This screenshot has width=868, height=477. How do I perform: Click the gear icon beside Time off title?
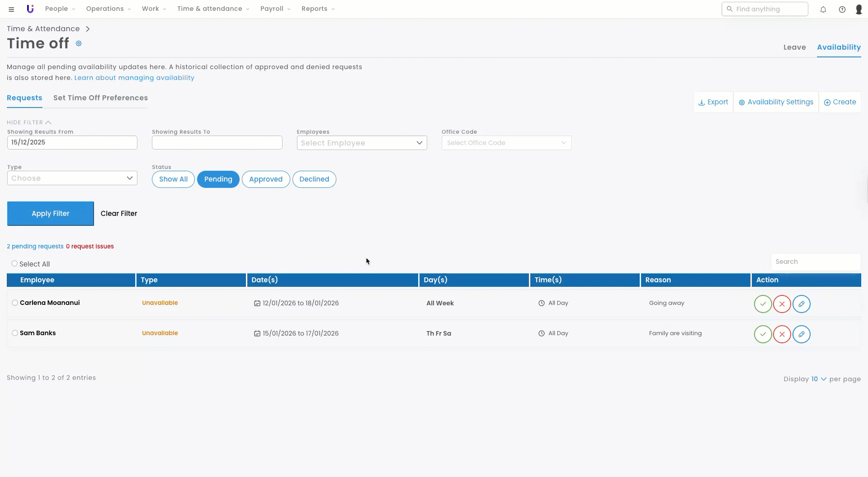pos(79,44)
